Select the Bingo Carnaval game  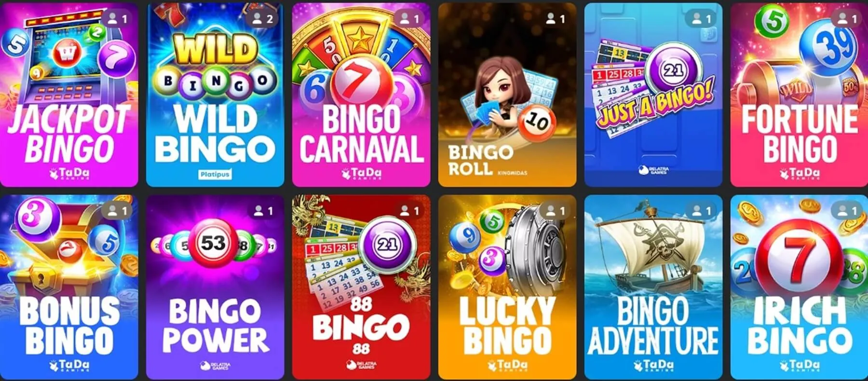361,95
